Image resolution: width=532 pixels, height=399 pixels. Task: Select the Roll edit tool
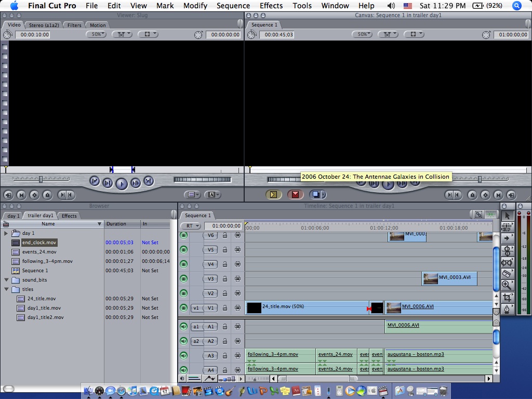507,250
